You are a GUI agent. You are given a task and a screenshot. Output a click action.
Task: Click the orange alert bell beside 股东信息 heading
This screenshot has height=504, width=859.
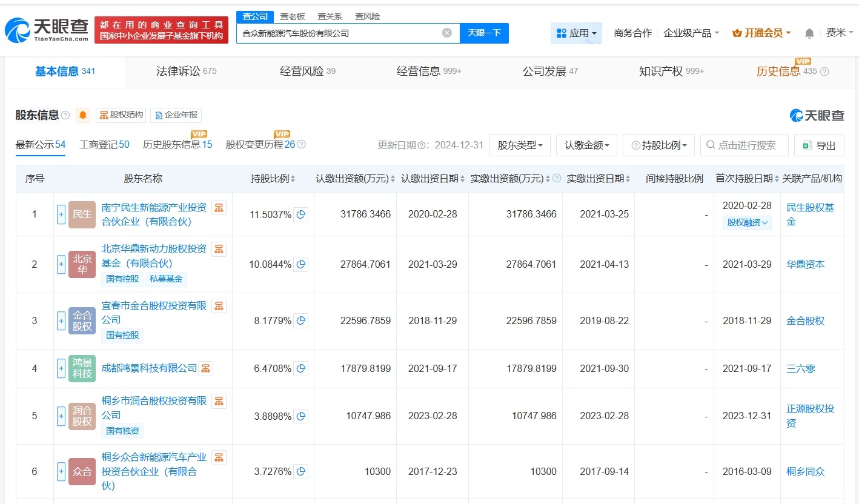coord(83,114)
